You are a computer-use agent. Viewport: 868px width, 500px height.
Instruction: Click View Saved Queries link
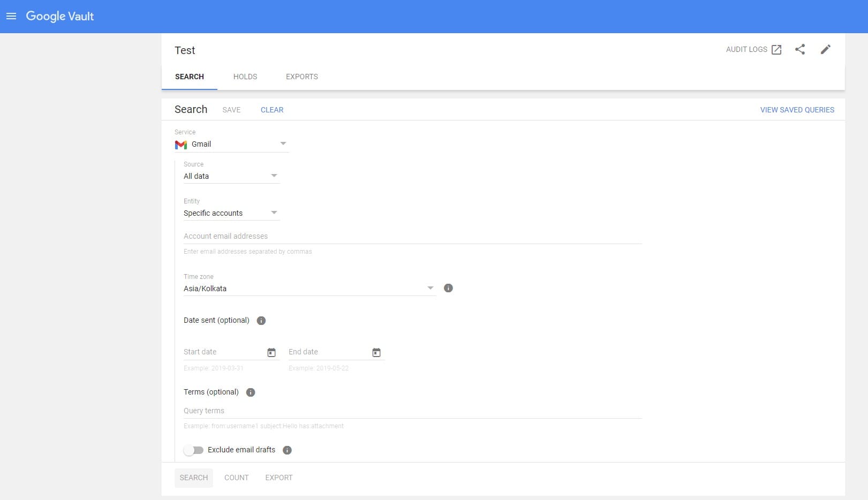pyautogui.click(x=797, y=110)
